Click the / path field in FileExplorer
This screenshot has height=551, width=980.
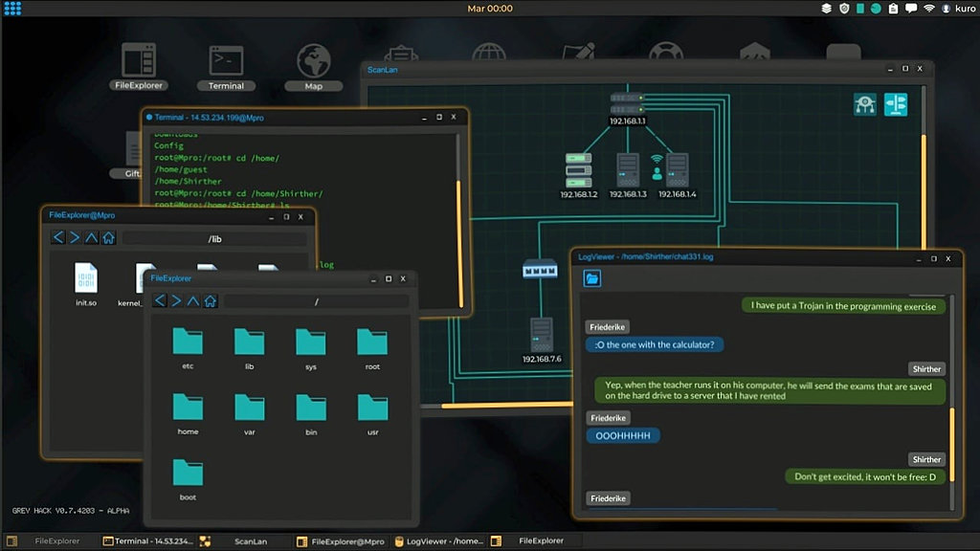point(316,301)
